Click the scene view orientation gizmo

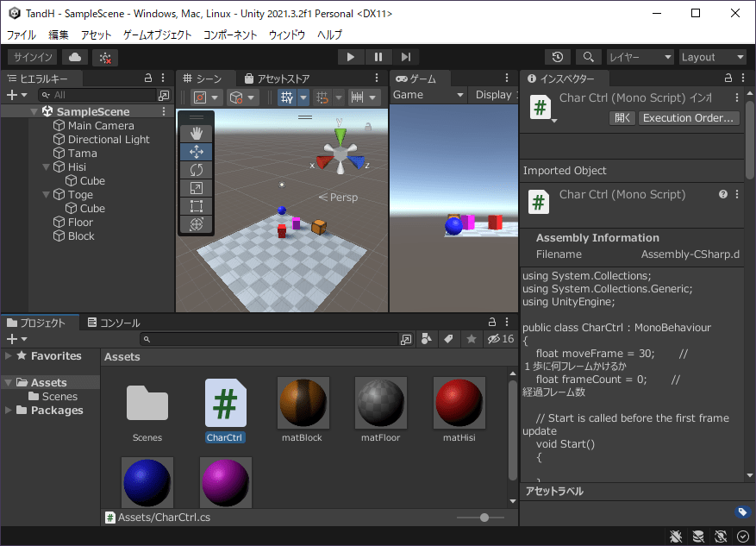(341, 152)
